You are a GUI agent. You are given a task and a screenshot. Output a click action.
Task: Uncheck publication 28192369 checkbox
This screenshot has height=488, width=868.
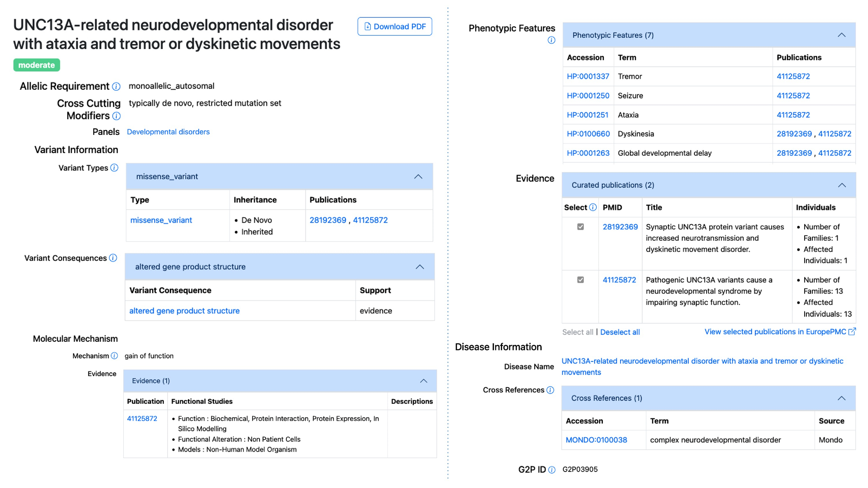pyautogui.click(x=580, y=227)
